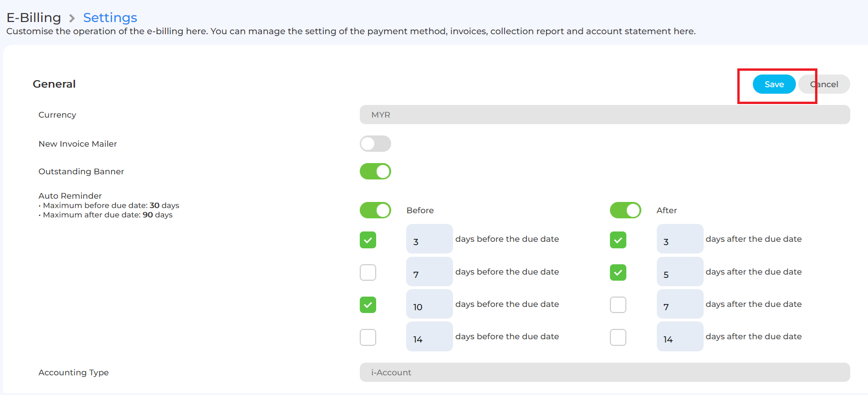Image resolution: width=868 pixels, height=395 pixels.
Task: Click the 10 days before input field
Action: (x=429, y=305)
